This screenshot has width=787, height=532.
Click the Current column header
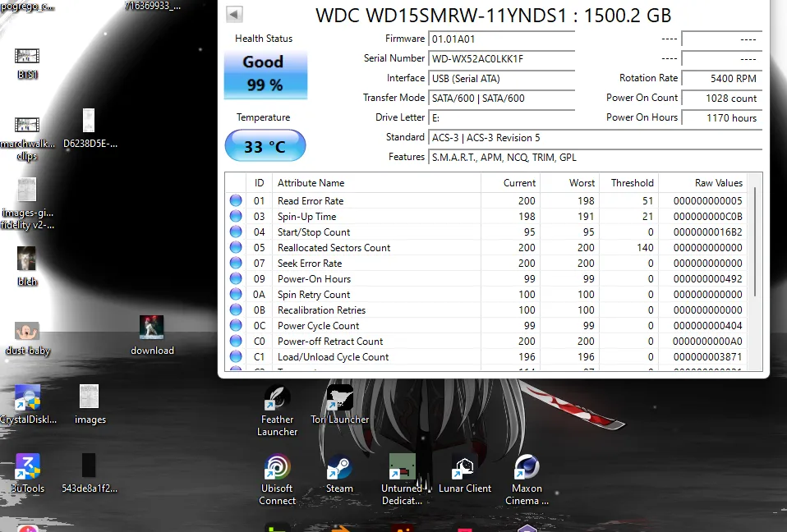(510, 183)
